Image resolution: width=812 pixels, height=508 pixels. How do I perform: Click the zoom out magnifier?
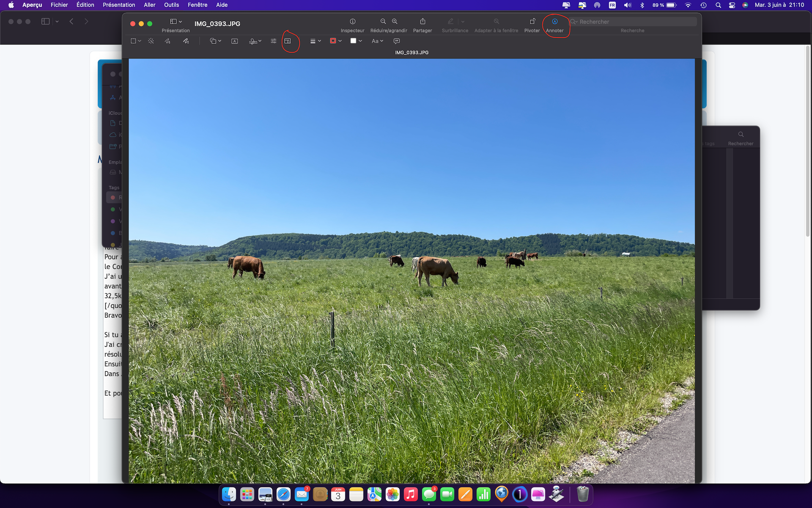pos(383,21)
